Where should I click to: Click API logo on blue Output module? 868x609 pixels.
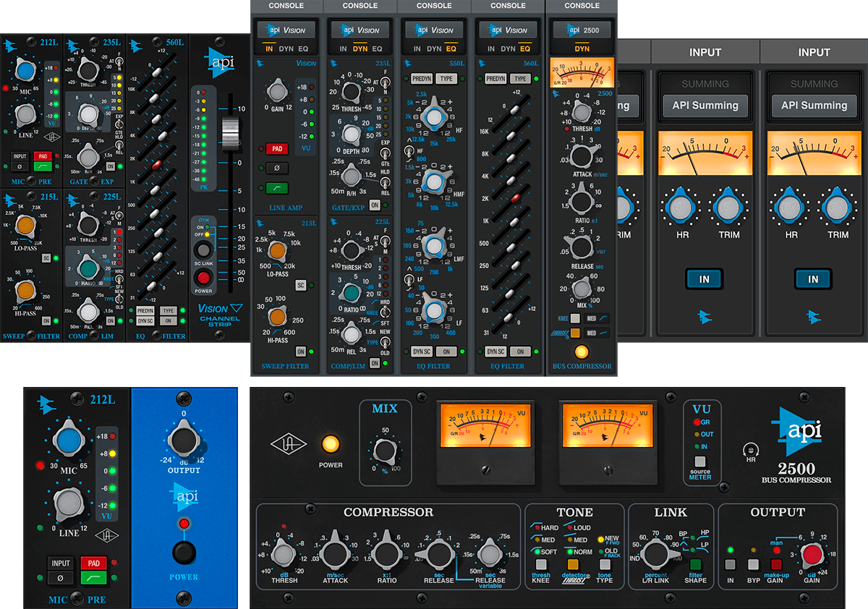(x=184, y=497)
